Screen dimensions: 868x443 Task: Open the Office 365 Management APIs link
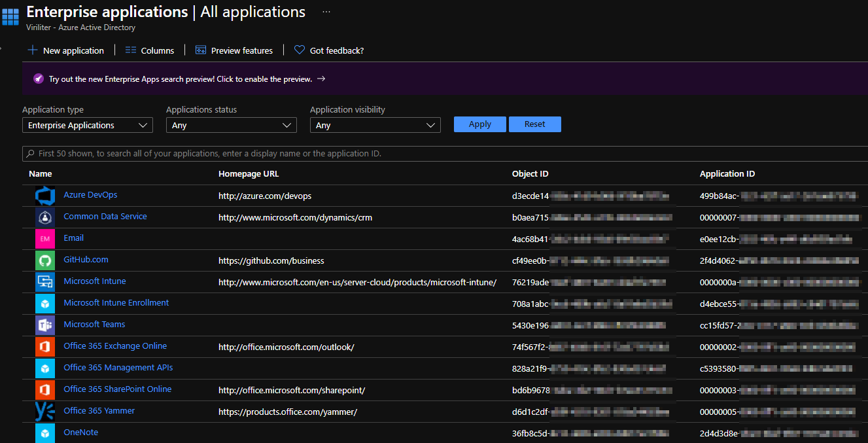pos(118,368)
